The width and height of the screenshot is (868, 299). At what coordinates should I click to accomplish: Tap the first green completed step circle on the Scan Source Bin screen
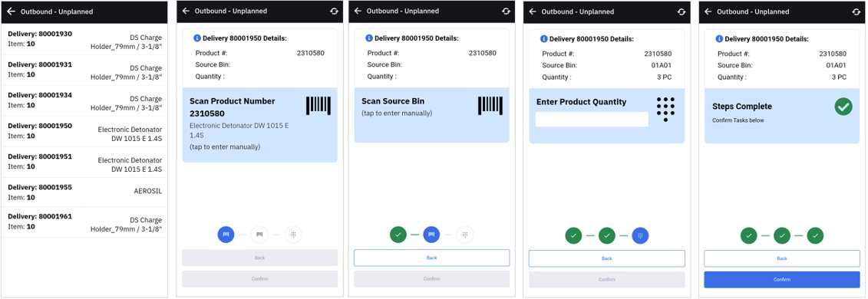pyautogui.click(x=398, y=235)
